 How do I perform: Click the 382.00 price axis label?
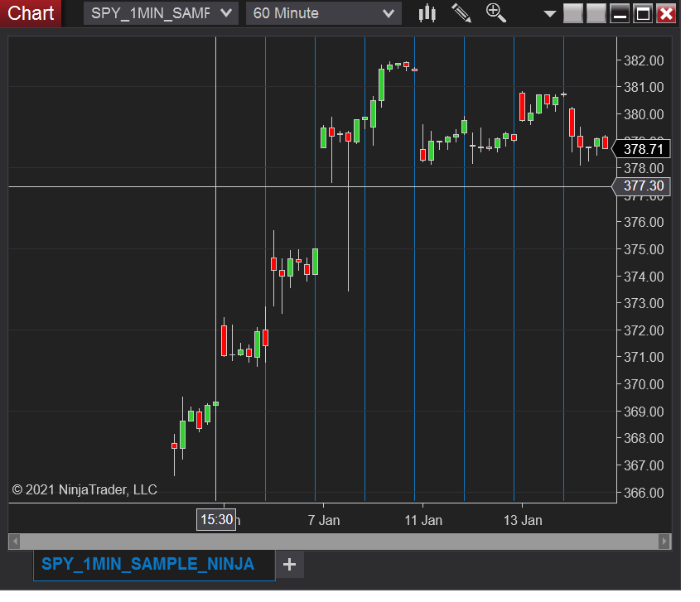pos(644,60)
